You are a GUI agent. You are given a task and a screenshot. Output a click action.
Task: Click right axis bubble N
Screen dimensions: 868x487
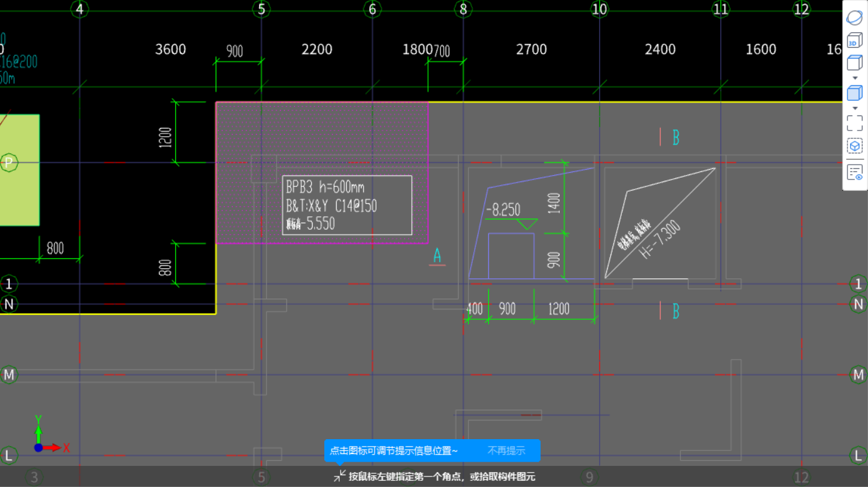(x=859, y=304)
